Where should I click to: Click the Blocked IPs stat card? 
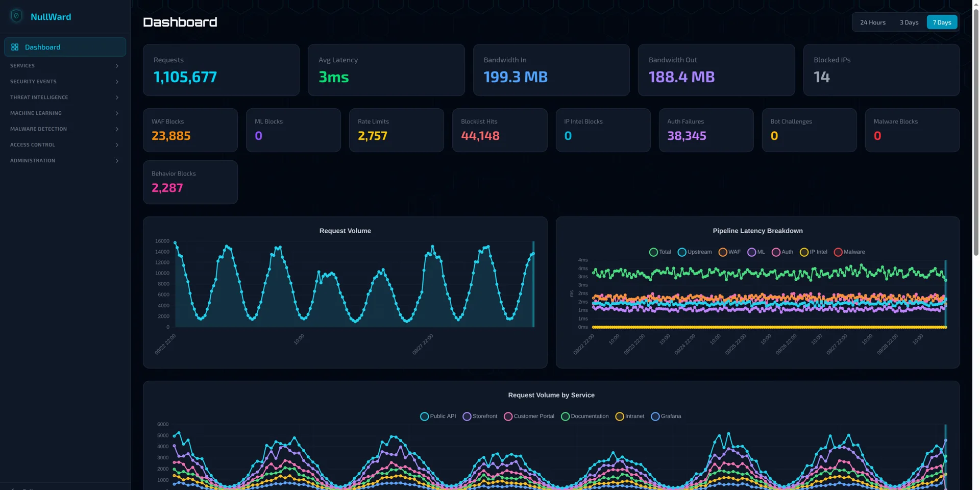[881, 70]
